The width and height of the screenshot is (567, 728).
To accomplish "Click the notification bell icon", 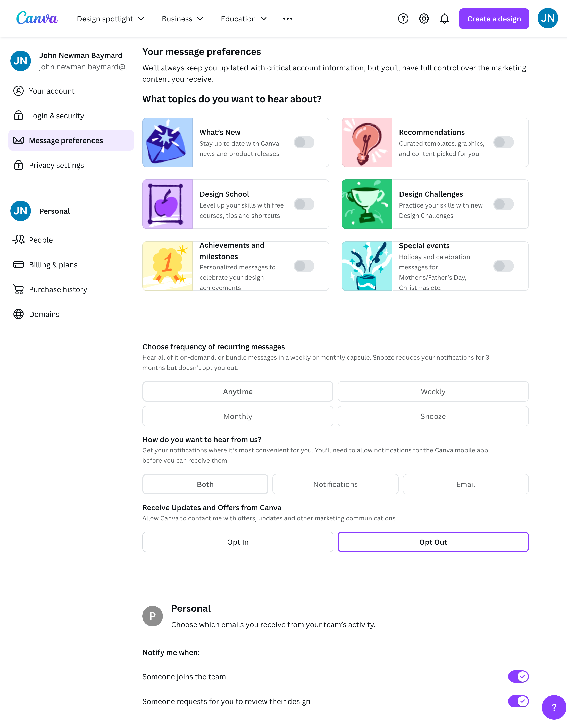I will point(444,19).
